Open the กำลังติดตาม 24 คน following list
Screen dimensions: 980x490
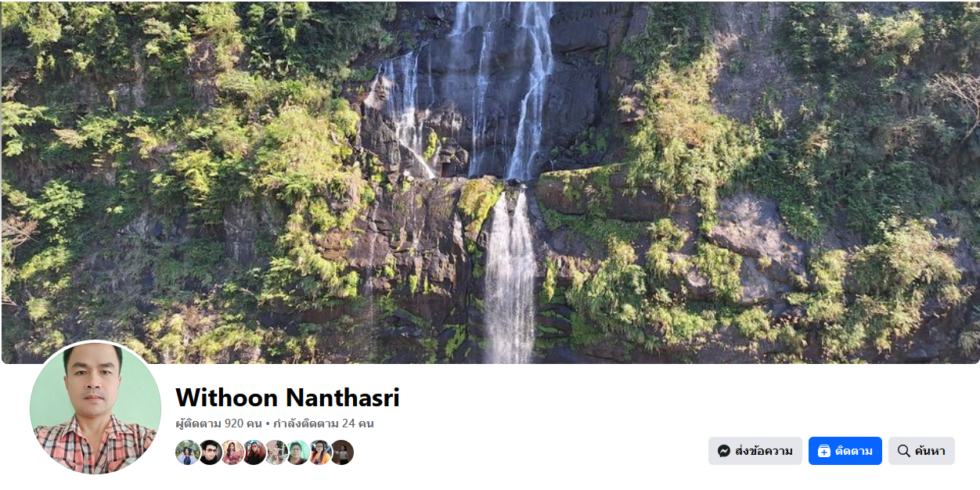click(323, 423)
